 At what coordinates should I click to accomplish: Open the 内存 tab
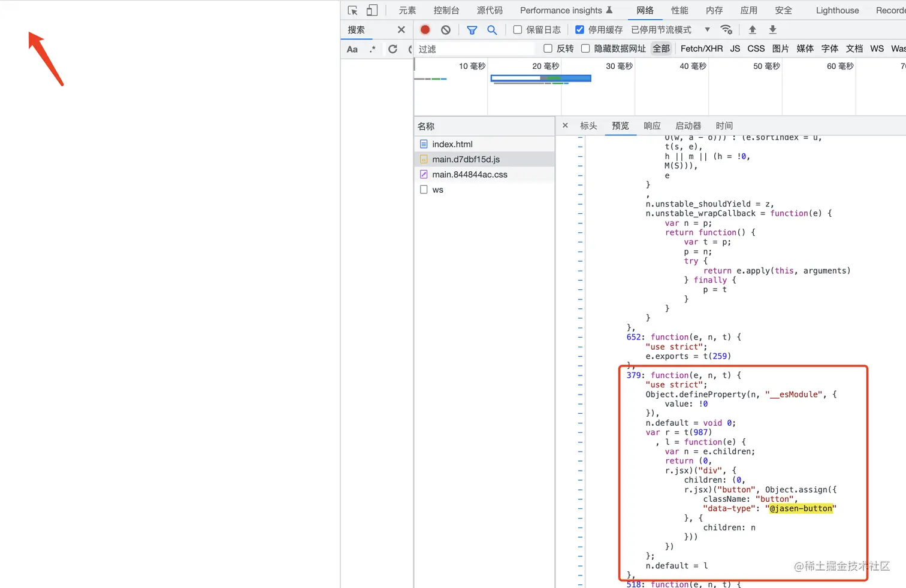click(x=714, y=10)
